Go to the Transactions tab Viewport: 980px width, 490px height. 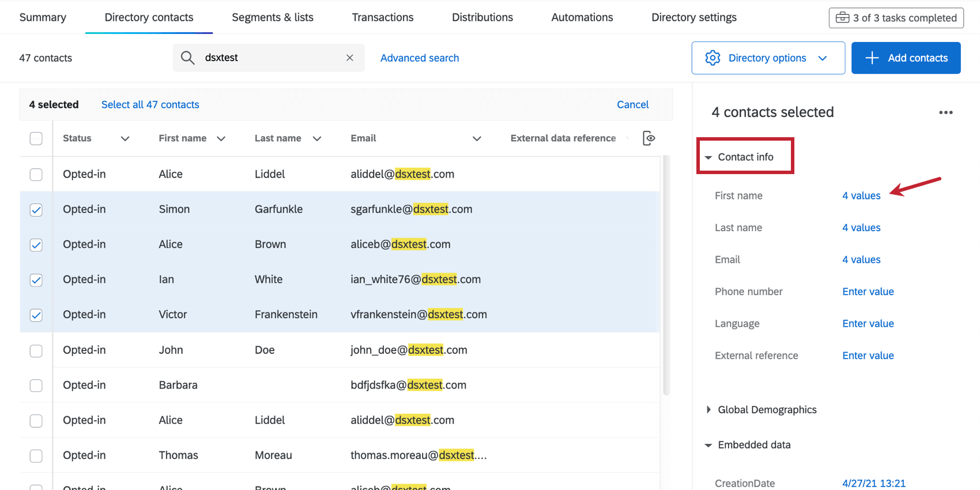383,17
